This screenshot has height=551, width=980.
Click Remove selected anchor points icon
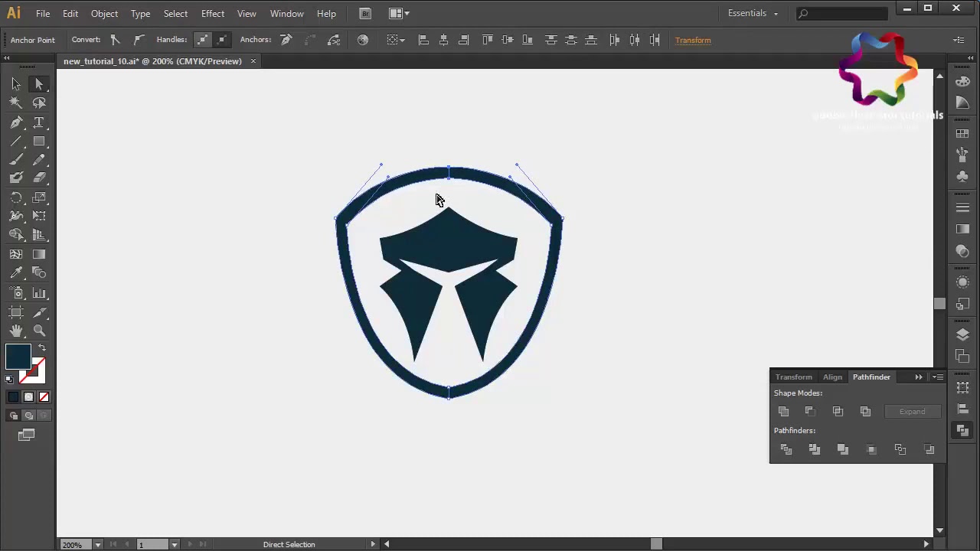click(x=286, y=40)
